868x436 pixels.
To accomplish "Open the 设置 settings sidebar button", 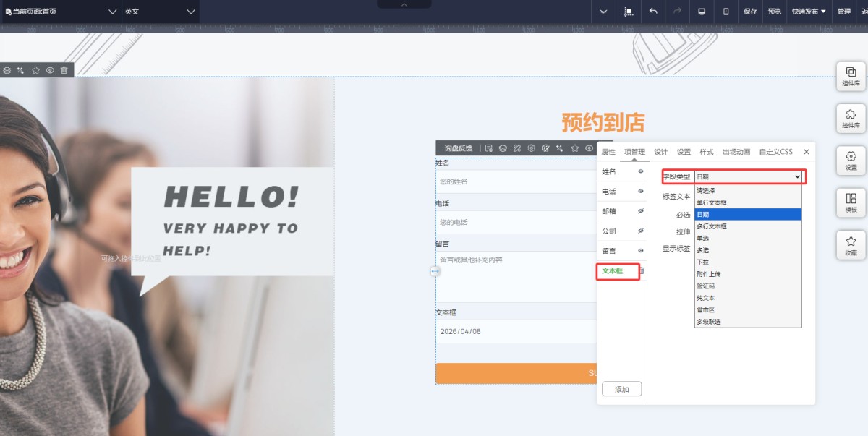I will (851, 161).
